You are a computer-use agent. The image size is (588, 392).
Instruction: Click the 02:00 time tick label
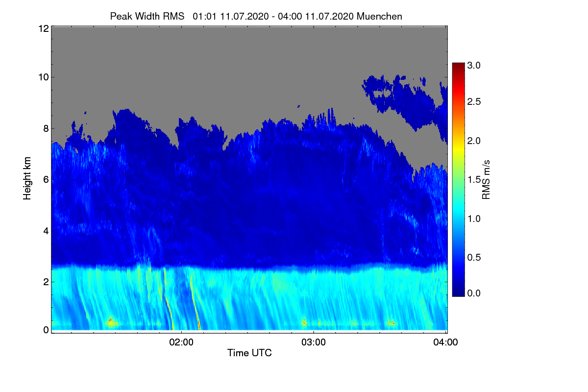coord(181,343)
